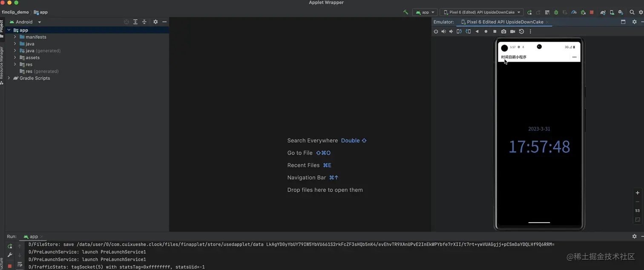
Task: Click the 17:57:48 clock on phone
Action: 539,147
